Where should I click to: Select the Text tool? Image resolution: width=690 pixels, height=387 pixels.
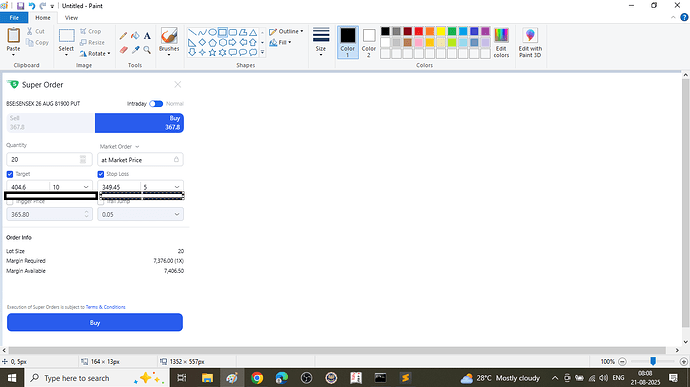click(147, 36)
